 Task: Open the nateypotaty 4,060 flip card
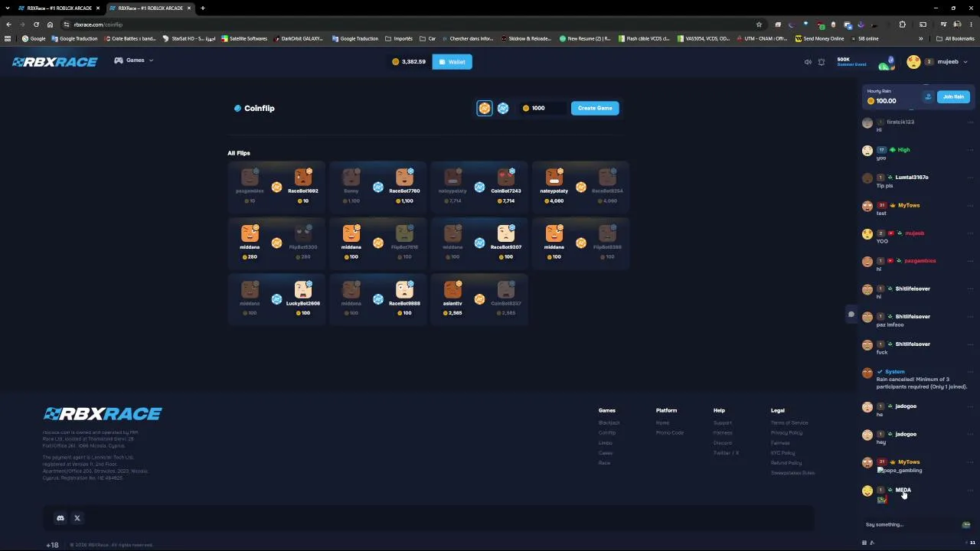581,187
